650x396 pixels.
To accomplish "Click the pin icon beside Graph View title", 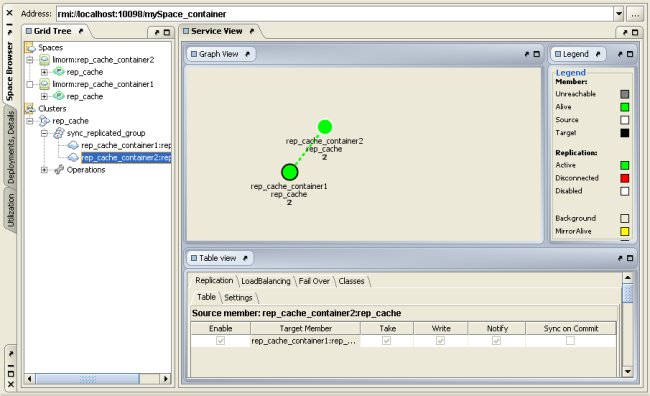I will tap(247, 54).
